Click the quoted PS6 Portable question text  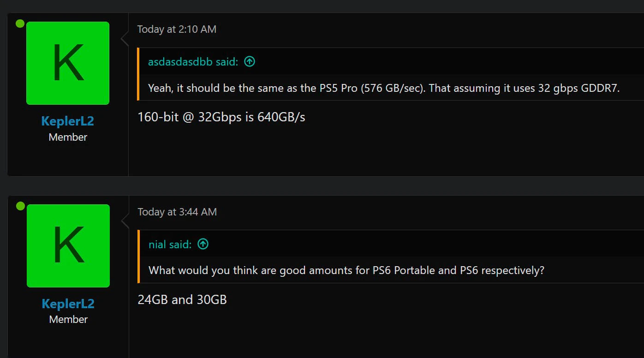click(346, 270)
